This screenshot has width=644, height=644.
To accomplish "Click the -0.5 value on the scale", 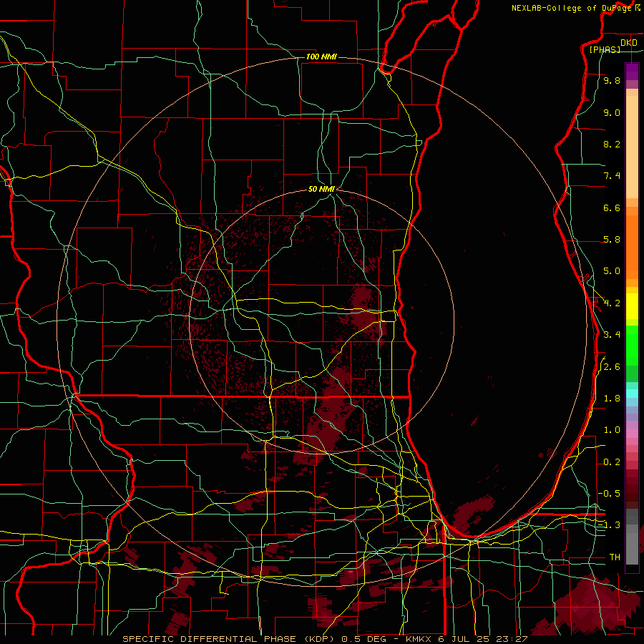I will point(610,493).
